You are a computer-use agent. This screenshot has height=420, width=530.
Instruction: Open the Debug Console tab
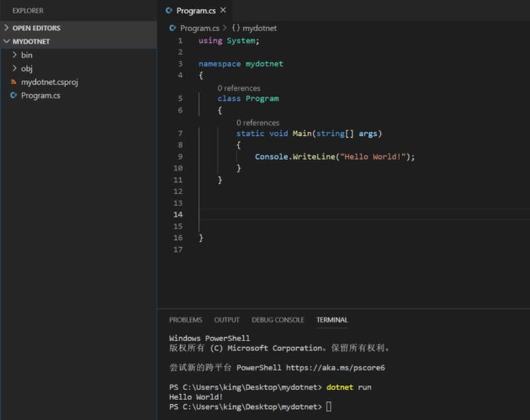pyautogui.click(x=278, y=320)
